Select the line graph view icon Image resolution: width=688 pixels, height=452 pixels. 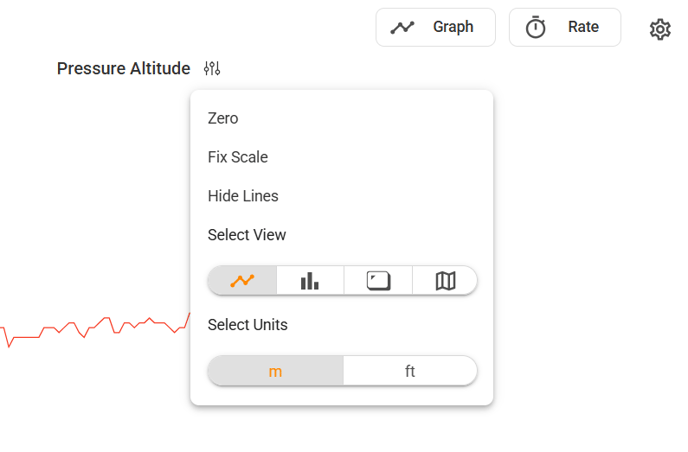pyautogui.click(x=242, y=280)
